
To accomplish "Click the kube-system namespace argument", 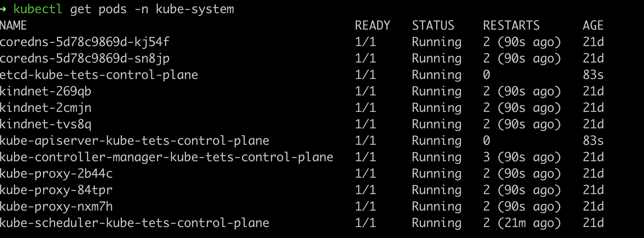I will point(195,9).
